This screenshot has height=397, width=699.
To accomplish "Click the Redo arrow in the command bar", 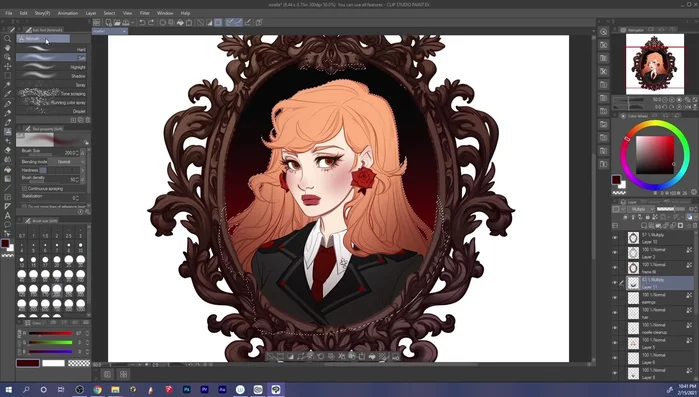I will pos(151,22).
